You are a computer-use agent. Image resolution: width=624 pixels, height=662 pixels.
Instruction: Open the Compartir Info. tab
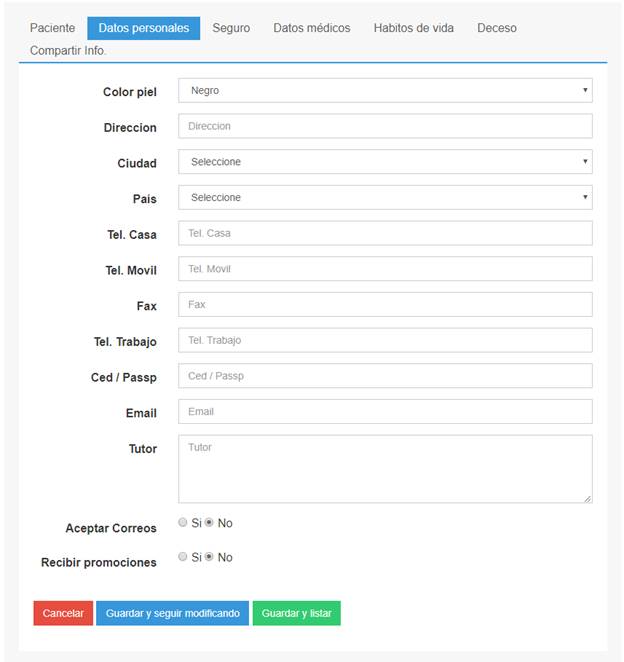68,51
